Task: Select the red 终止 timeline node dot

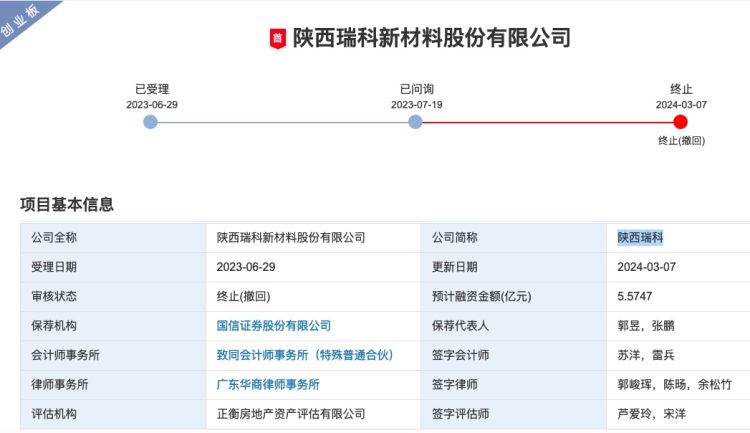Action: [680, 122]
